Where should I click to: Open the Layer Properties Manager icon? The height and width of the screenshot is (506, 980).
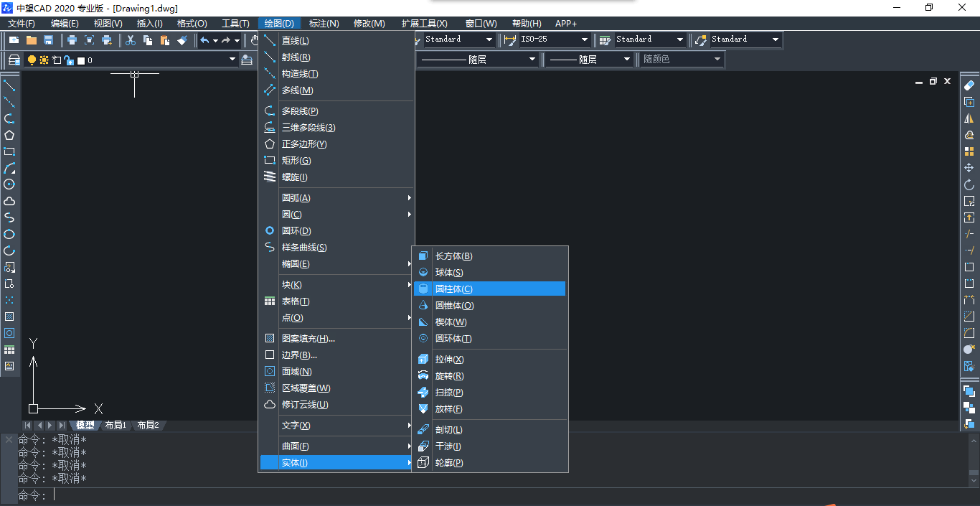[x=14, y=60]
